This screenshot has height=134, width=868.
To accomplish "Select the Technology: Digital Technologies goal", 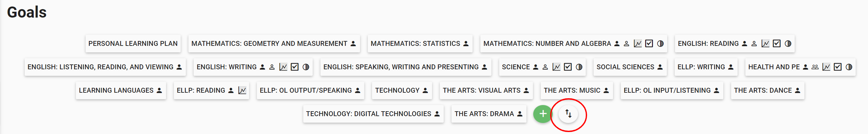I will (368, 114).
